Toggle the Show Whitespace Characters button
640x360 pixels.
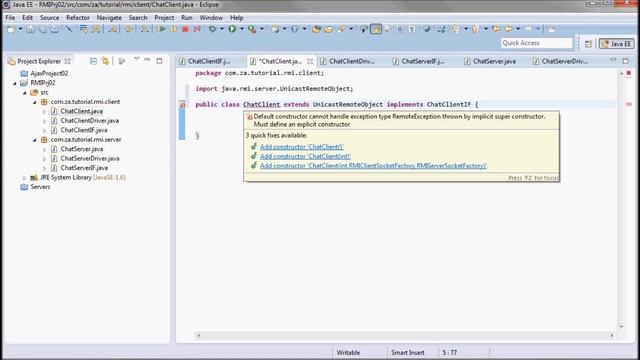(411, 29)
